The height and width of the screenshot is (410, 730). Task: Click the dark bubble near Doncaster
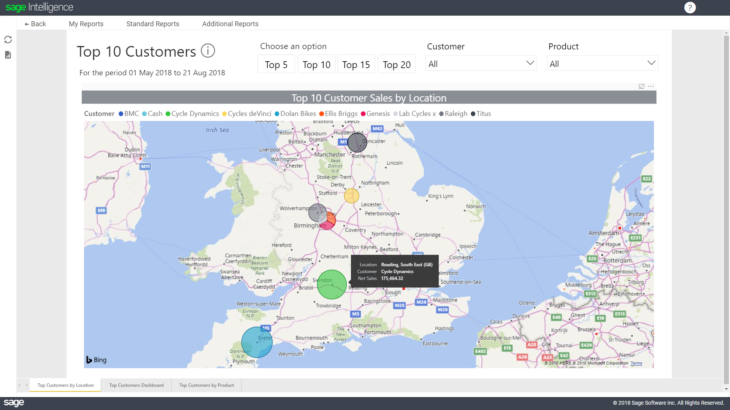(357, 142)
